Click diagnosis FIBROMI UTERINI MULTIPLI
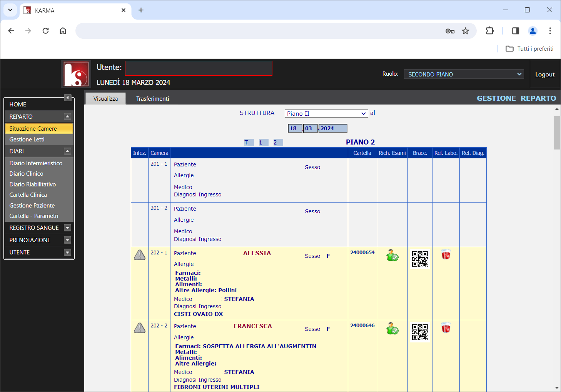 coord(217,387)
